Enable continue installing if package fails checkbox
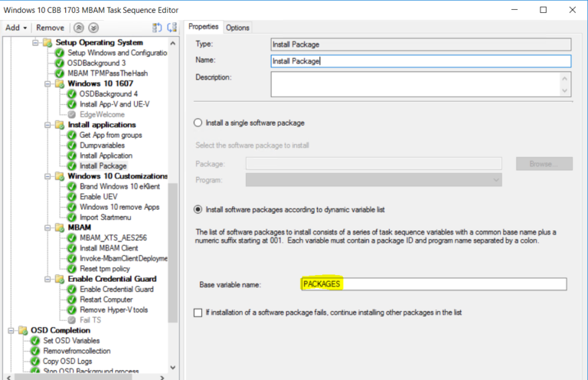This screenshot has height=380, width=588. tap(199, 313)
